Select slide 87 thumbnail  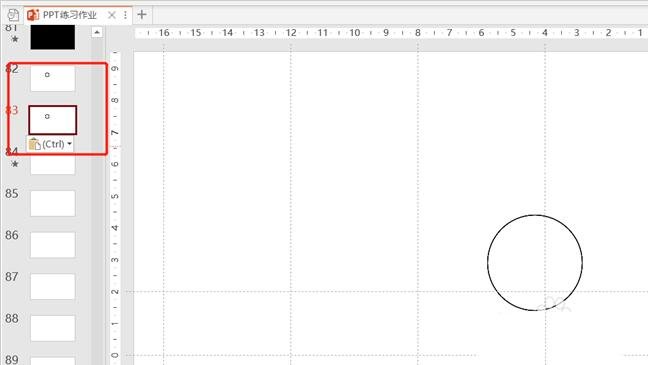[52, 286]
